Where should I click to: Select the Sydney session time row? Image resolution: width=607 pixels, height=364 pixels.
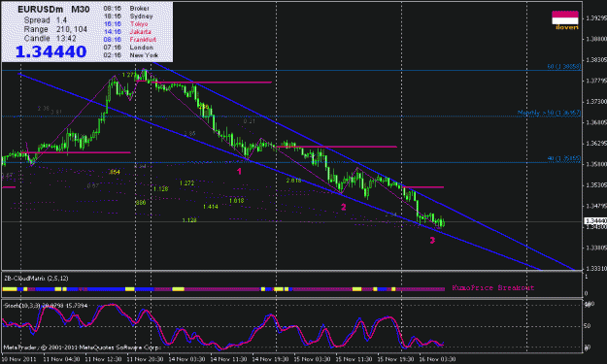point(128,17)
